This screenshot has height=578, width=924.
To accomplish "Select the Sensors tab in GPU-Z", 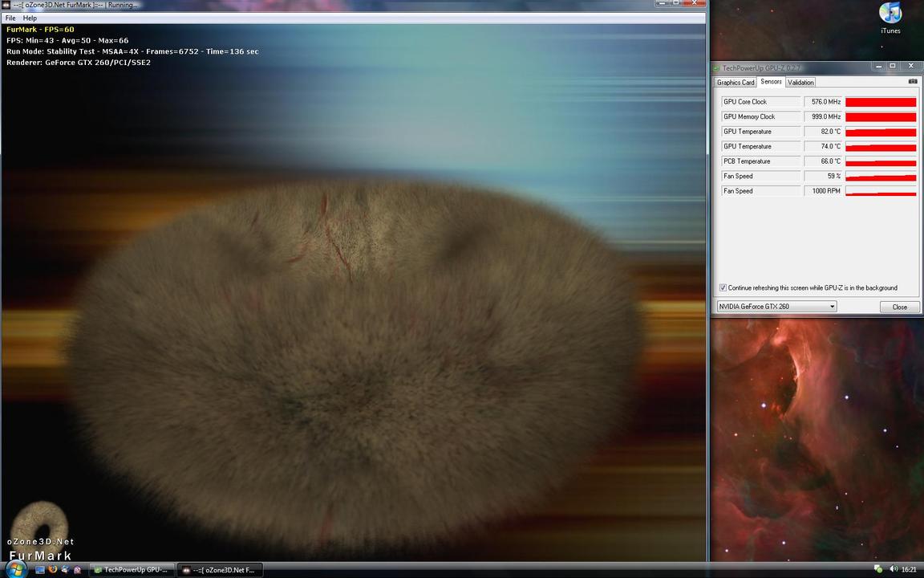I will coord(771,81).
